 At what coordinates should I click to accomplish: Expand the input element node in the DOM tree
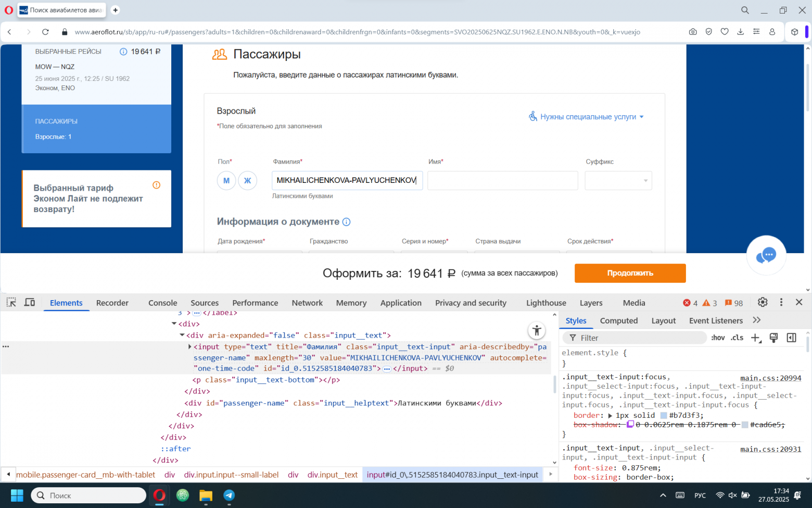coord(189,346)
